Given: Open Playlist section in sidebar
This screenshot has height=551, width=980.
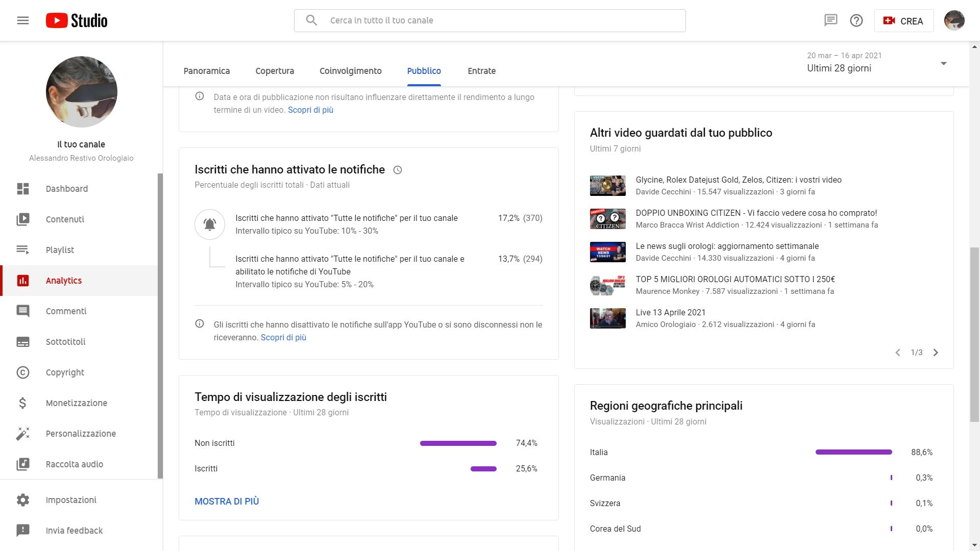Looking at the screenshot, I should 79,250.
